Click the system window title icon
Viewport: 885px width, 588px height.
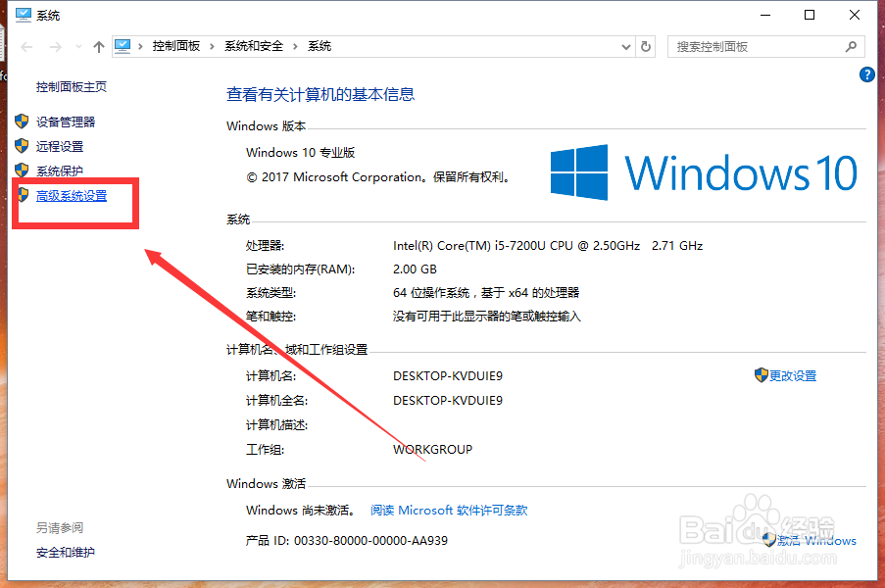coord(24,15)
